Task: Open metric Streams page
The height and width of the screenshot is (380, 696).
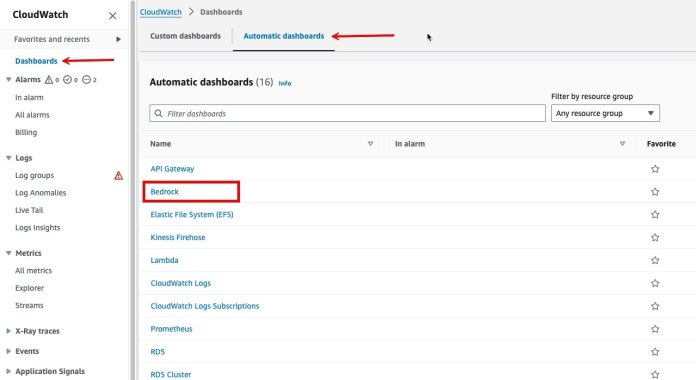Action: [29, 305]
